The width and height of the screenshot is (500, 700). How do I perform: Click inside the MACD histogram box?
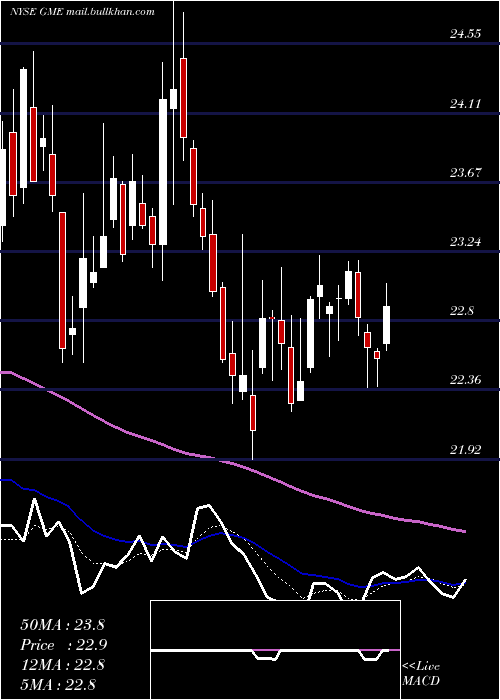(275, 650)
